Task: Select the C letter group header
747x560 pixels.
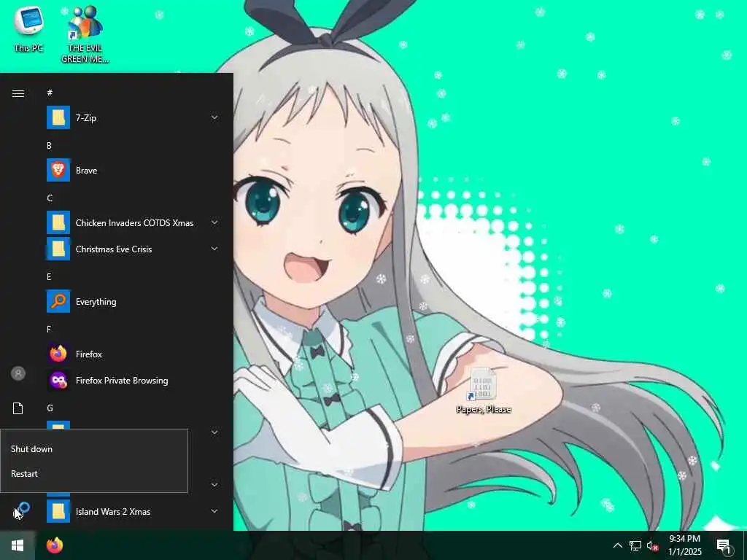Action: coord(50,198)
